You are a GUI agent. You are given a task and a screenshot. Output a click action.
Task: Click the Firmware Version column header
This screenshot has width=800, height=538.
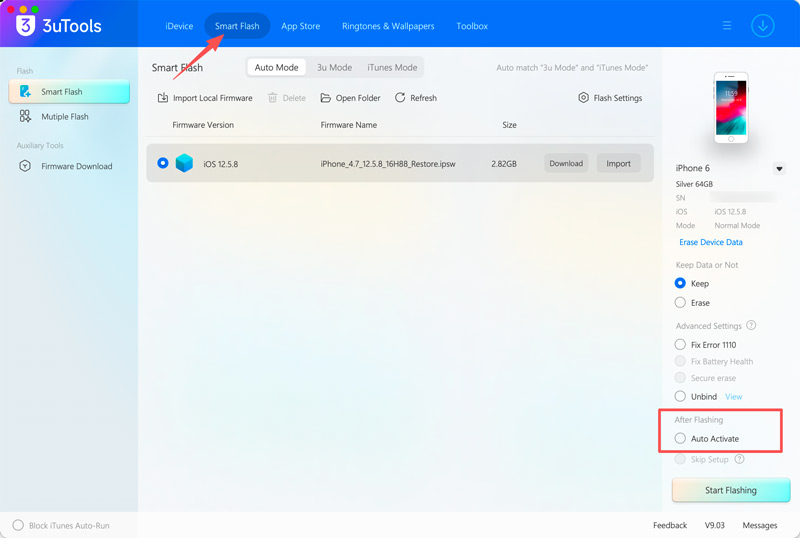pyautogui.click(x=203, y=125)
